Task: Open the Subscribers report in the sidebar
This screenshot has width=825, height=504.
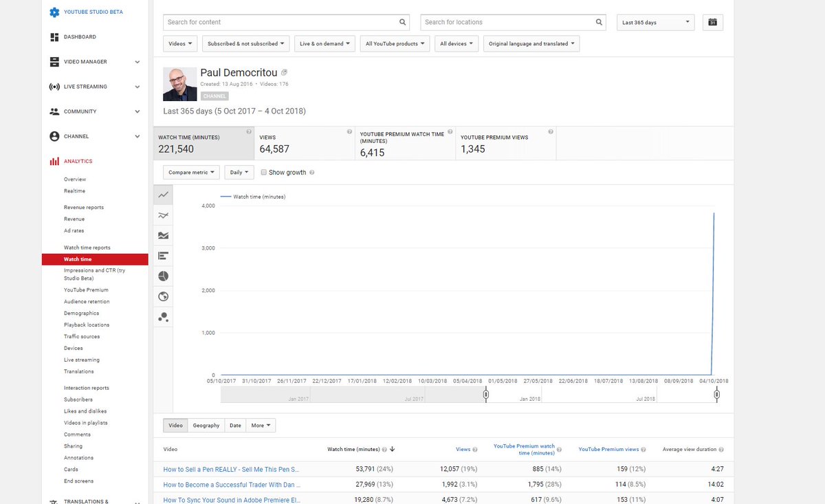Action: tap(78, 399)
